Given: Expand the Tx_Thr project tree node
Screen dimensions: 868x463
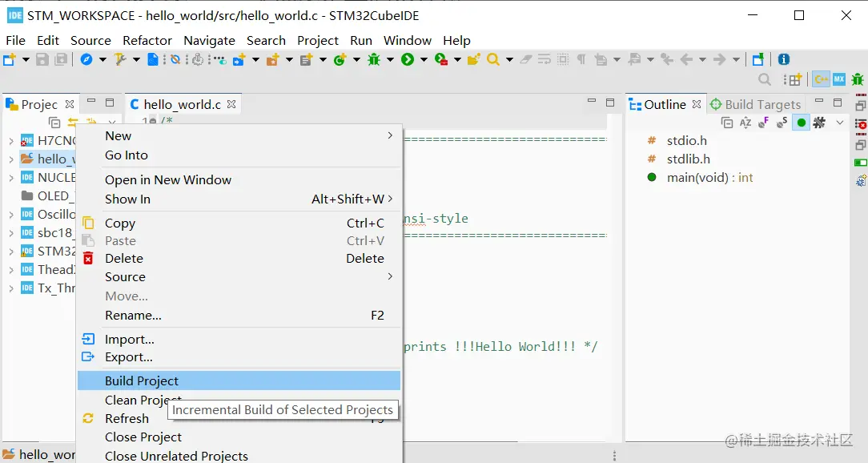Looking at the screenshot, I should [x=11, y=288].
